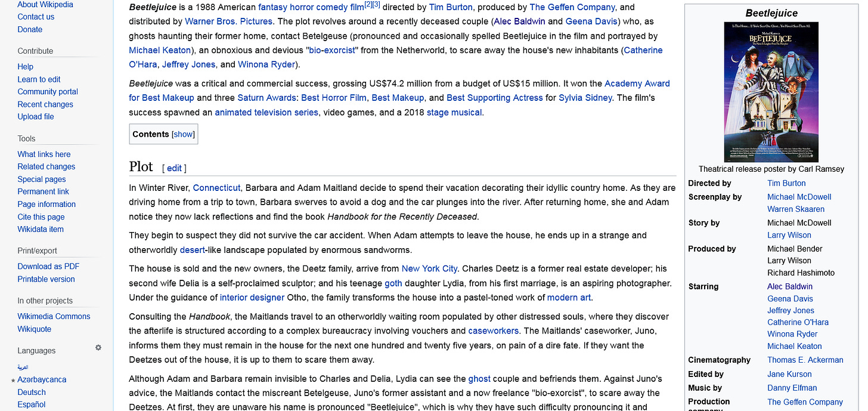View Recent changes in sidebar

point(45,104)
